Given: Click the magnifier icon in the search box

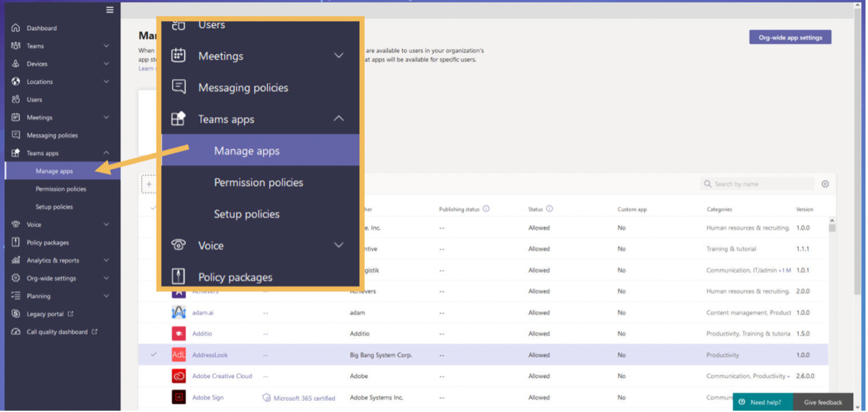Looking at the screenshot, I should 708,184.
